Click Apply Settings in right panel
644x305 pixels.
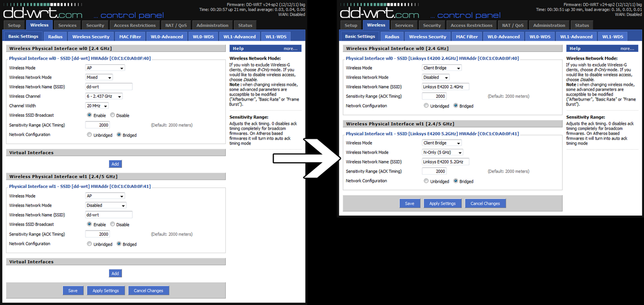pos(442,203)
